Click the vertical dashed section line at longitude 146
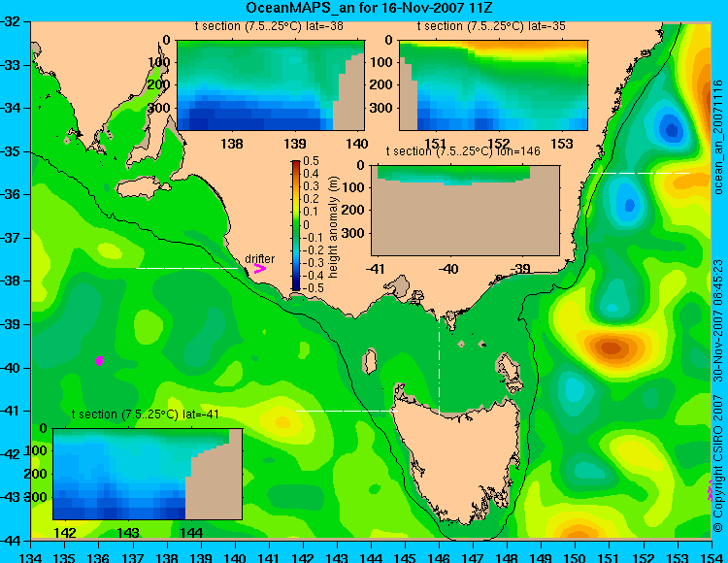The image size is (728, 563). [x=439, y=358]
